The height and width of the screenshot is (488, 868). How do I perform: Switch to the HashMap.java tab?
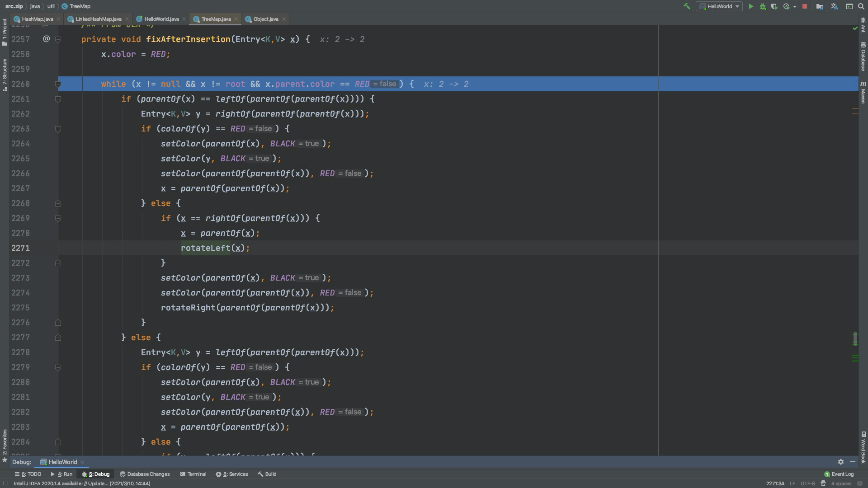click(x=37, y=19)
